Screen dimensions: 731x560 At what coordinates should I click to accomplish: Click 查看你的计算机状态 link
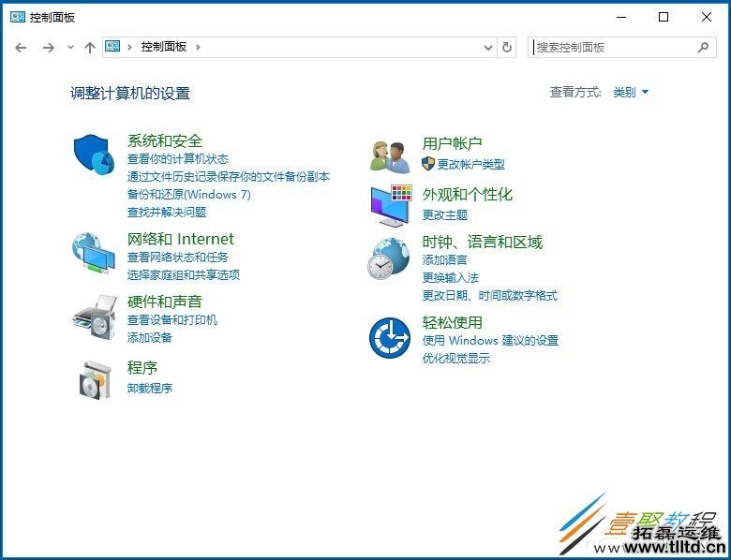178,159
